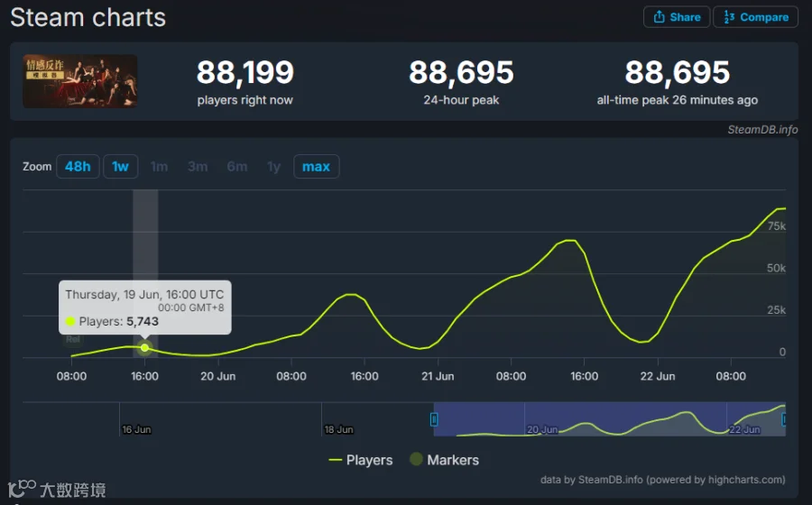Open the data by SteamDB.info credit link
This screenshot has width=812, height=505.
[x=663, y=480]
